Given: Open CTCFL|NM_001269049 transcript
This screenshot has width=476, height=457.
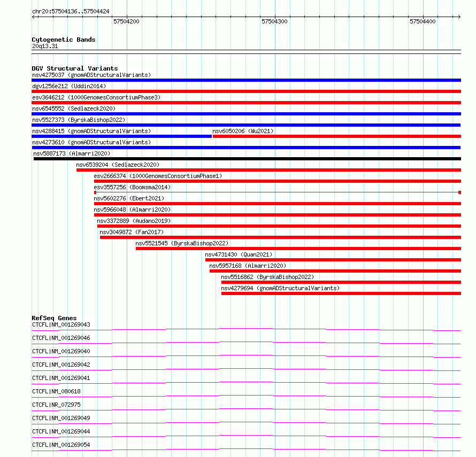Looking at the screenshot, I should (61, 418).
